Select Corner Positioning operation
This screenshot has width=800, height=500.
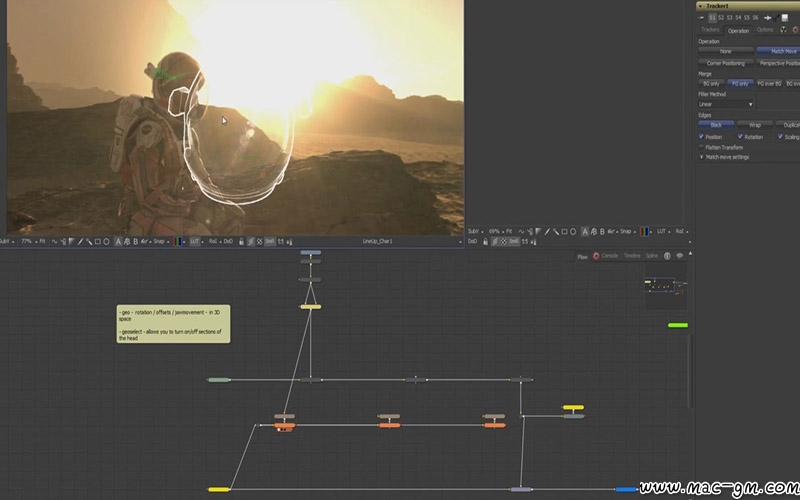(726, 63)
